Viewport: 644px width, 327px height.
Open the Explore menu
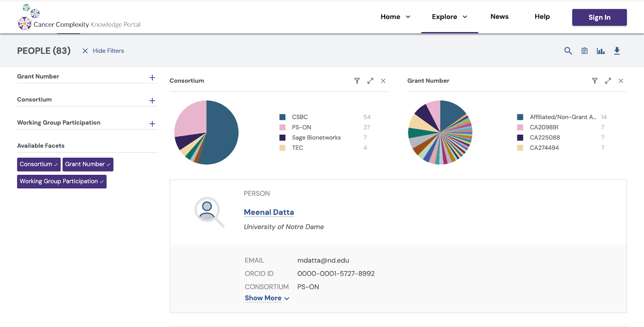449,17
